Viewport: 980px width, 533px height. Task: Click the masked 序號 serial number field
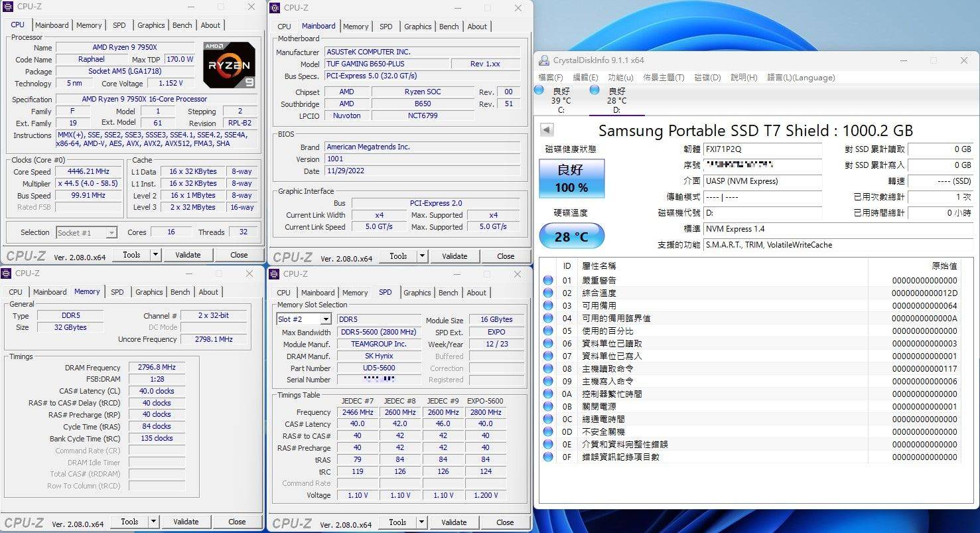(762, 165)
